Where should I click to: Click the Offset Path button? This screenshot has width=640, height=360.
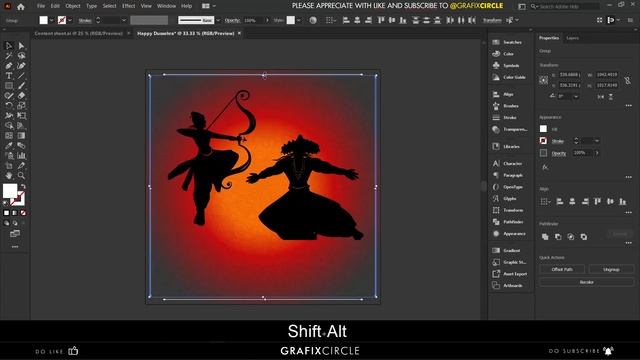coord(562,269)
